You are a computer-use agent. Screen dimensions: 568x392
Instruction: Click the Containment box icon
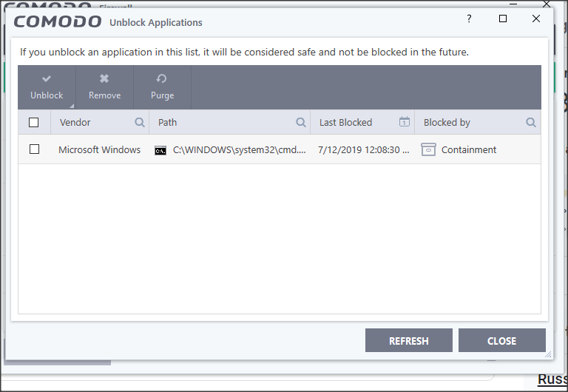pyautogui.click(x=428, y=150)
